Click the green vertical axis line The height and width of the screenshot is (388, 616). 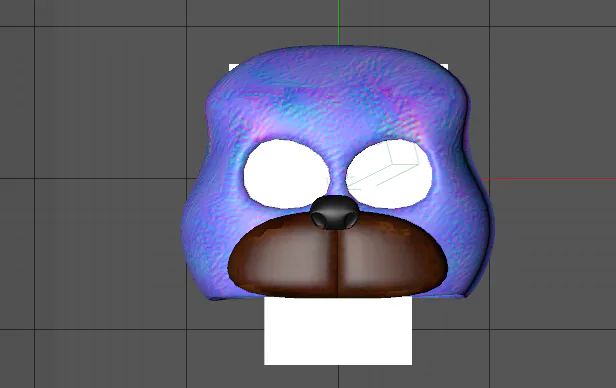pyautogui.click(x=339, y=22)
